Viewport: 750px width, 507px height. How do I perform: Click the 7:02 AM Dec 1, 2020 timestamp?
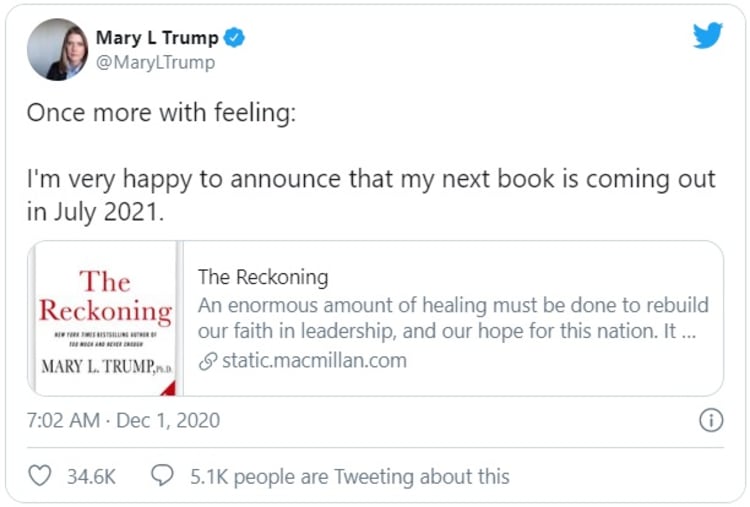point(123,420)
